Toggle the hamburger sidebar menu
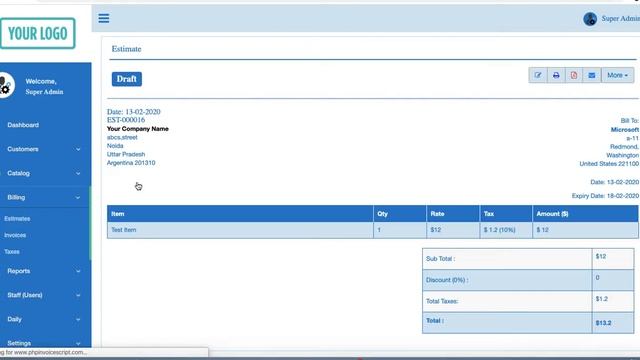The image size is (640, 360). 104,18
